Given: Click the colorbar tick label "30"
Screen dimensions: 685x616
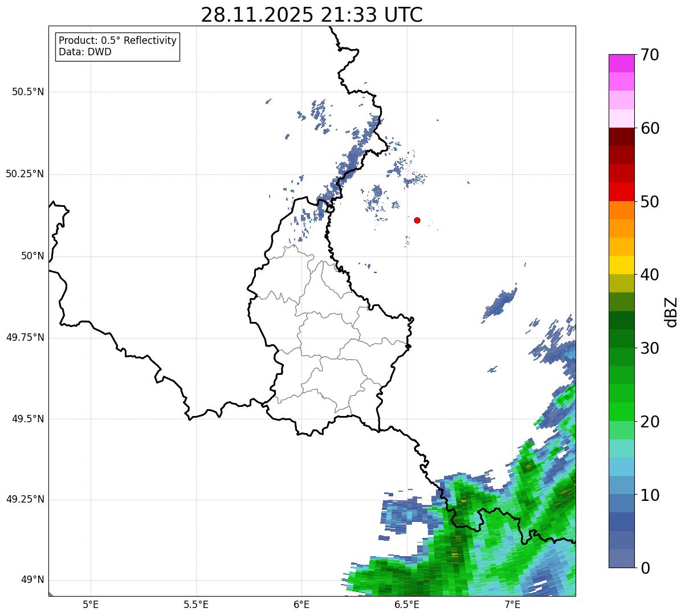Looking at the screenshot, I should (x=650, y=348).
